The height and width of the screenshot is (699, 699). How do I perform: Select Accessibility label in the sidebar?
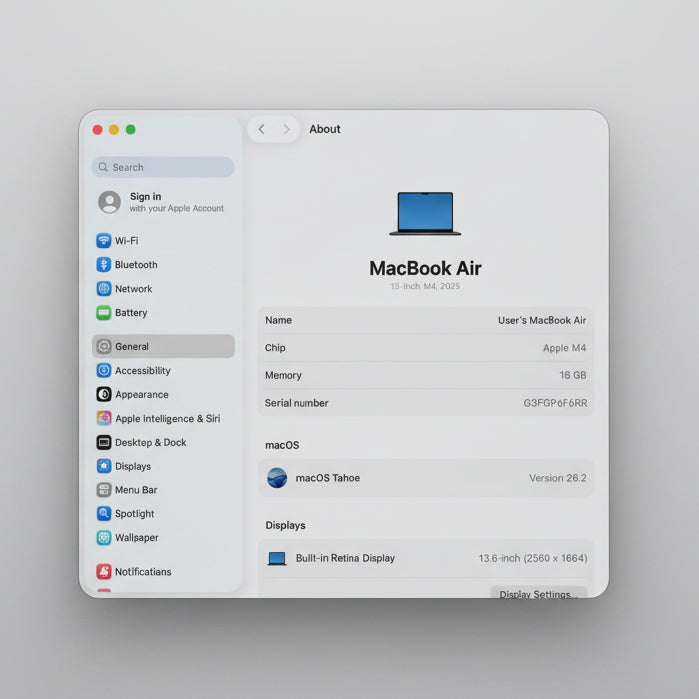143,370
